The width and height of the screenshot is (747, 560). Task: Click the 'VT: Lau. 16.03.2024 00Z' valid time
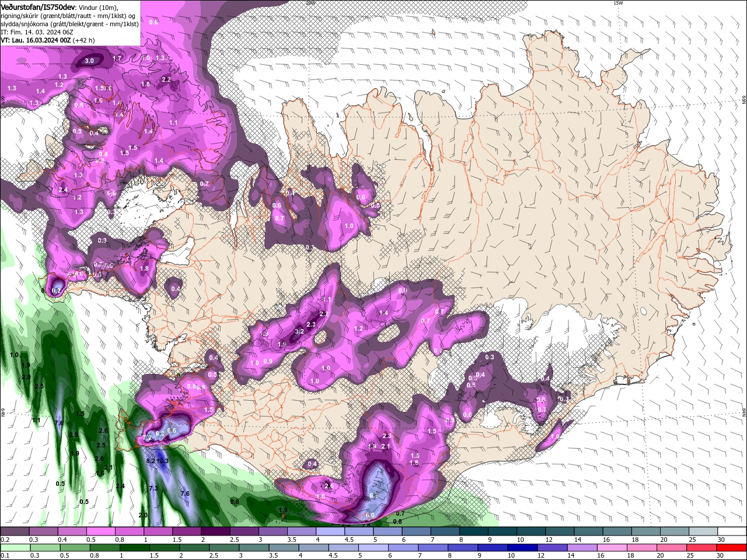(x=36, y=41)
